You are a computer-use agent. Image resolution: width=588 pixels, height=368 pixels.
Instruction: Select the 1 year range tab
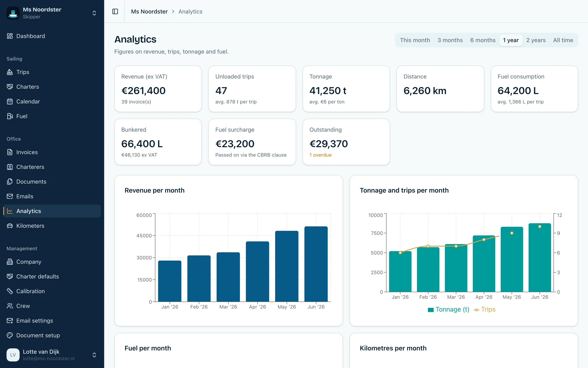coord(511,40)
